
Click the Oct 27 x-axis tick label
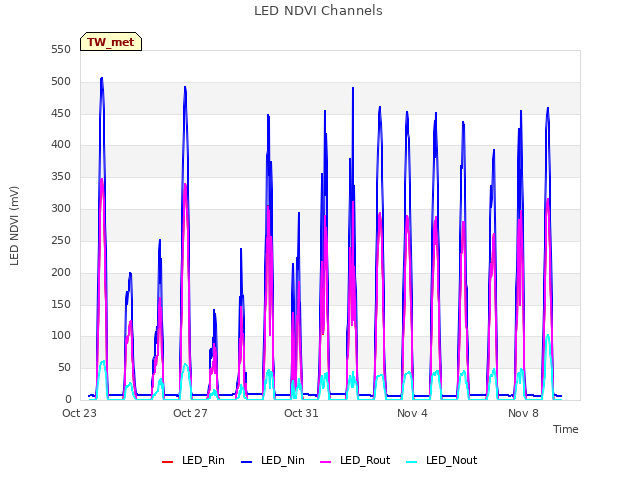(x=190, y=413)
